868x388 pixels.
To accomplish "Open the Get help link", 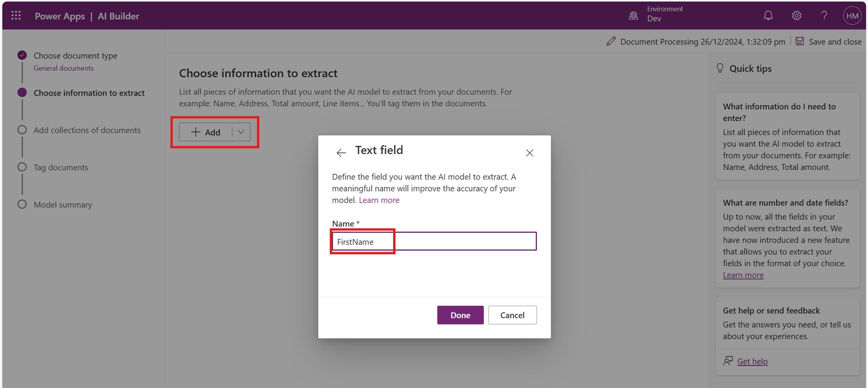I will (x=752, y=362).
